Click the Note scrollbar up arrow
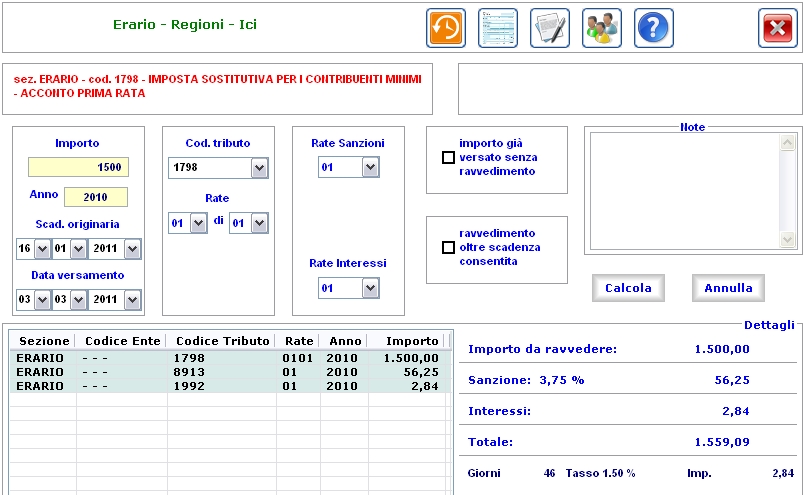This screenshot has height=495, width=805. 788,143
